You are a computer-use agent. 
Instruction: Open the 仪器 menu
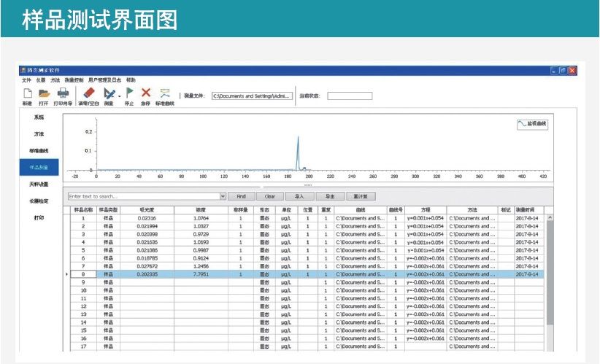pyautogui.click(x=41, y=80)
